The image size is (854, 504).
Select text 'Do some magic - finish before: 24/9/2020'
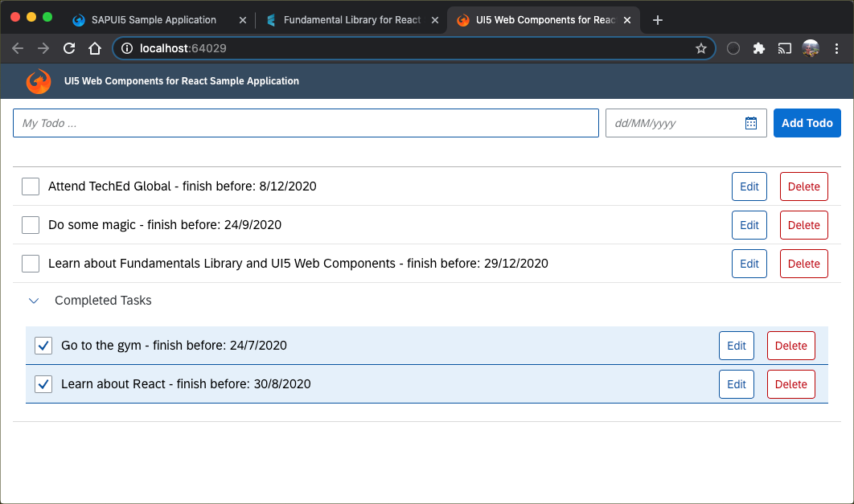tap(165, 225)
